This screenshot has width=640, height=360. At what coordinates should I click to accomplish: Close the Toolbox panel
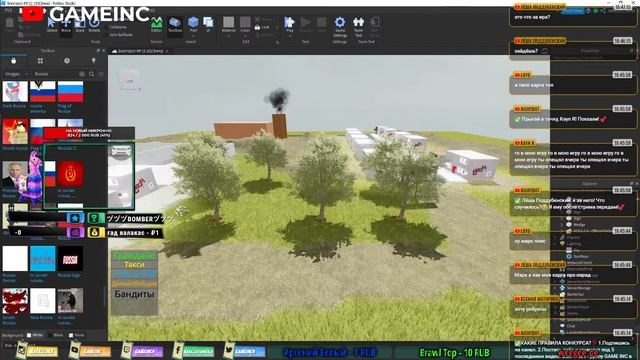point(104,50)
